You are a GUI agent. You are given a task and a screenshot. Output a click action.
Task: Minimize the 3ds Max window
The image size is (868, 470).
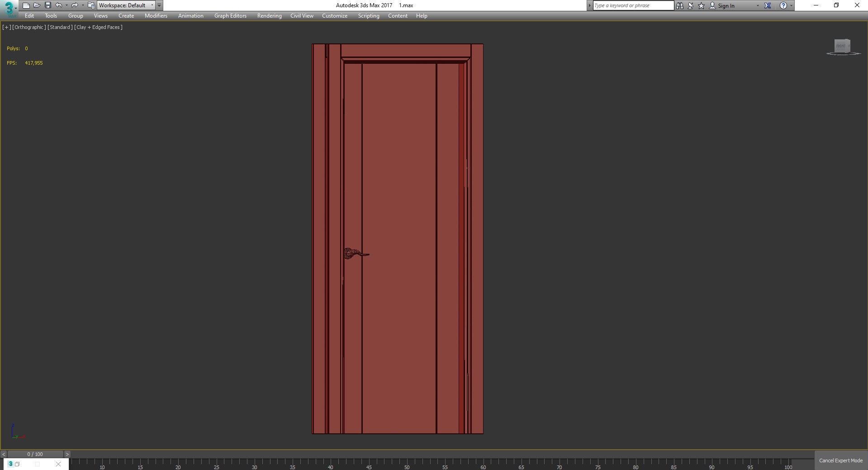click(816, 5)
